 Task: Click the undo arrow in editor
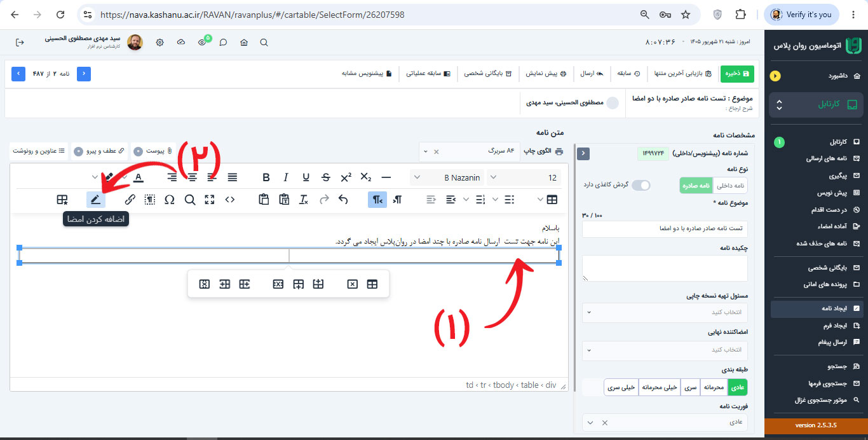click(x=343, y=200)
